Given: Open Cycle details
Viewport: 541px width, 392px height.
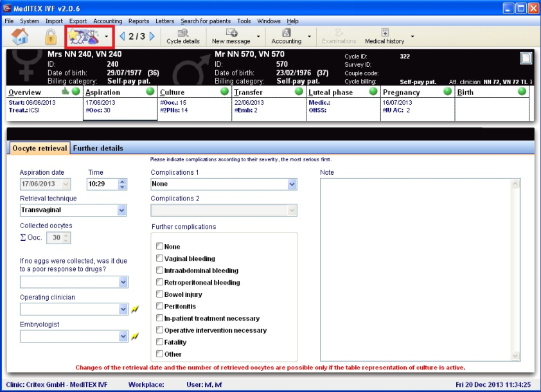Looking at the screenshot, I should click(x=183, y=37).
